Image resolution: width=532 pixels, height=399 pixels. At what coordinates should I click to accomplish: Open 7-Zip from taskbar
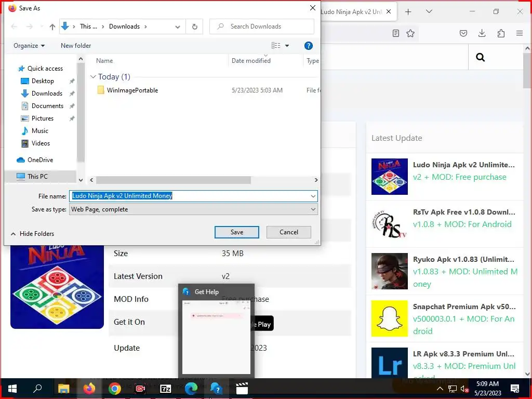[x=166, y=389]
